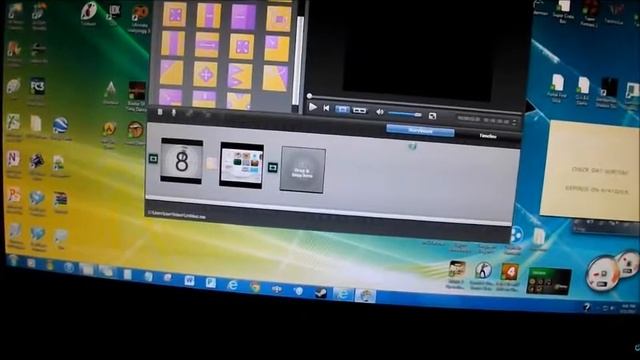The height and width of the screenshot is (360, 640).
Task: Jump to start of preview
Action: tap(326, 108)
